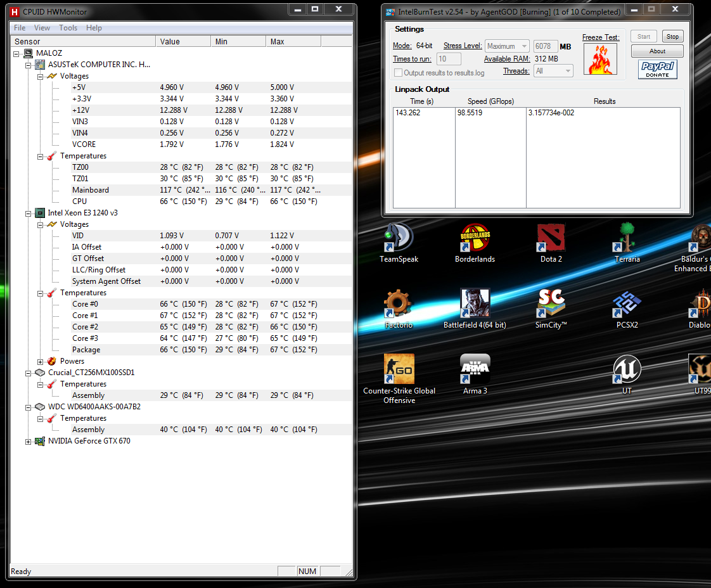Open the File menu in HWMonitor
This screenshot has height=588, width=711.
(x=20, y=28)
